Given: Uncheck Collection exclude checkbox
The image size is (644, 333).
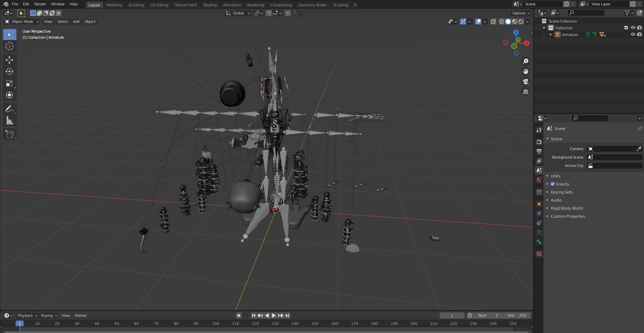Looking at the screenshot, I should click(x=626, y=28).
